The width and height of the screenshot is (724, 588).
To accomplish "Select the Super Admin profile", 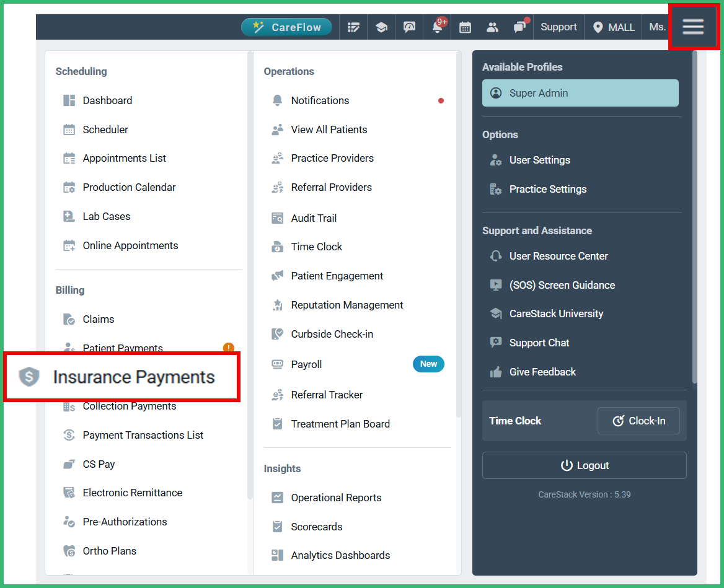I will click(580, 93).
